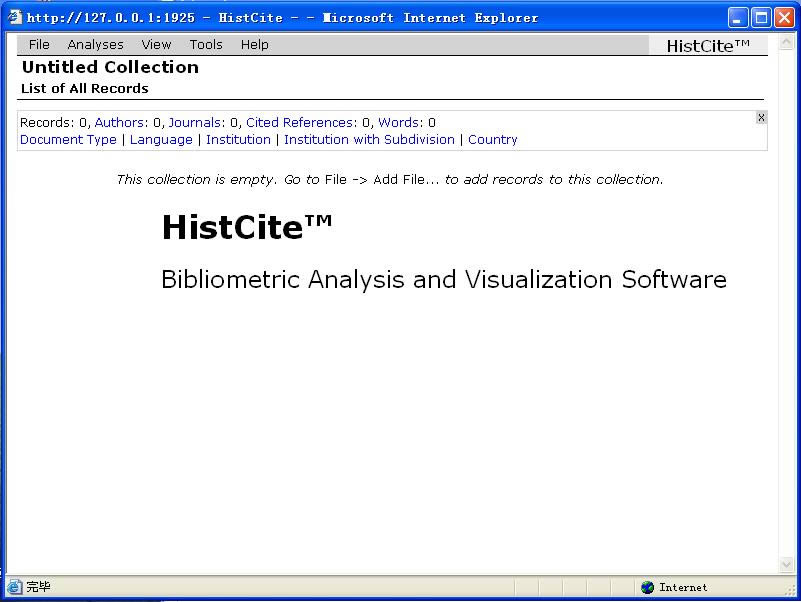This screenshot has height=602, width=801.
Task: Click the scrollbar up arrow
Action: pyautogui.click(x=786, y=42)
